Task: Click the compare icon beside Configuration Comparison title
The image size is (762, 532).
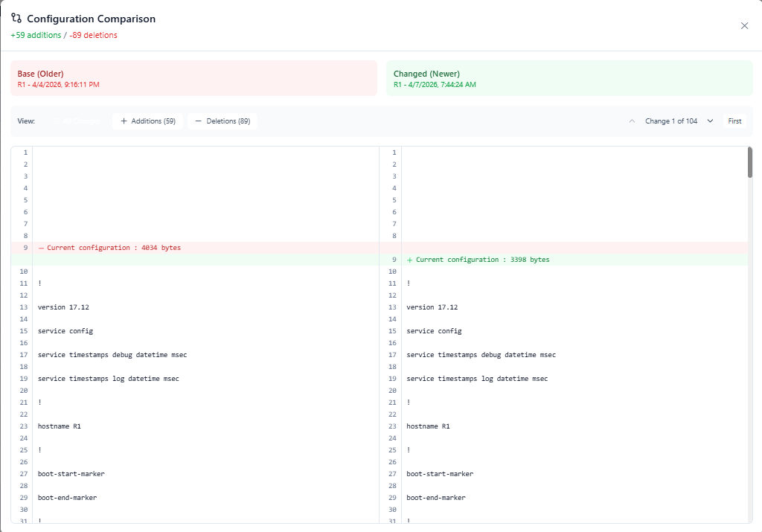Action: (16, 19)
